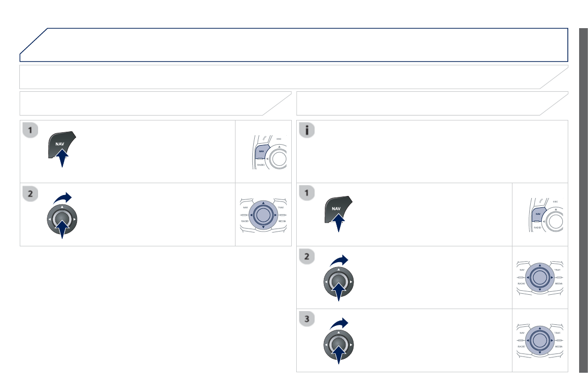Click the info "i" icon badge
The image size is (588, 392).
307,130
